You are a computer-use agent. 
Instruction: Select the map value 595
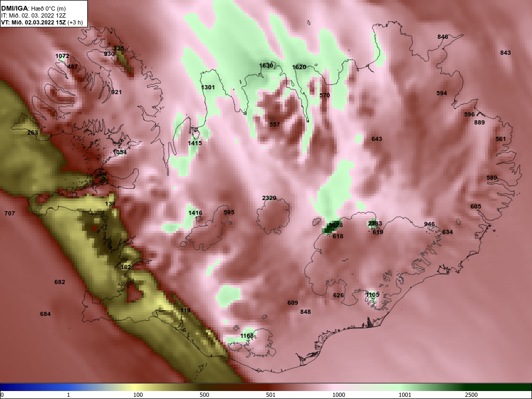tap(229, 212)
